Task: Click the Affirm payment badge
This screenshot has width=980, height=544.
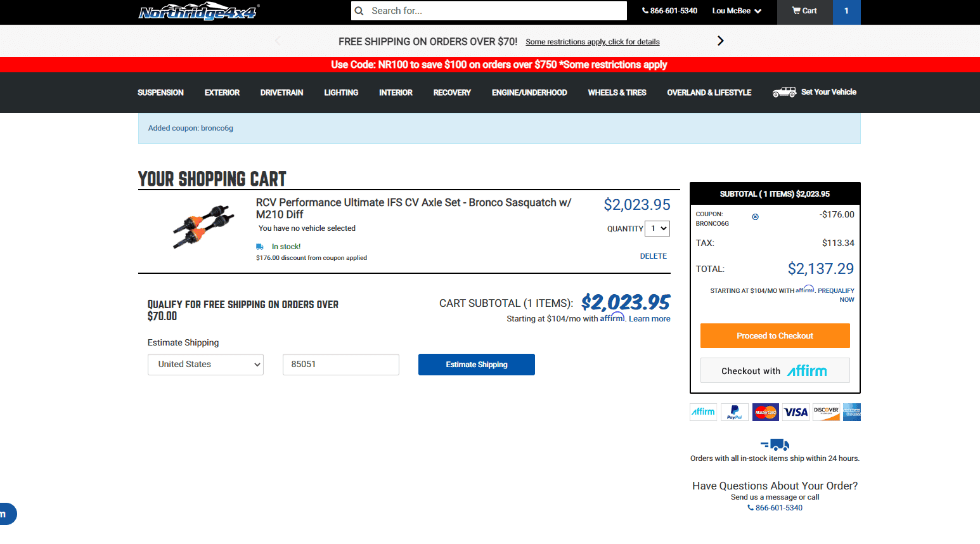Action: [704, 412]
